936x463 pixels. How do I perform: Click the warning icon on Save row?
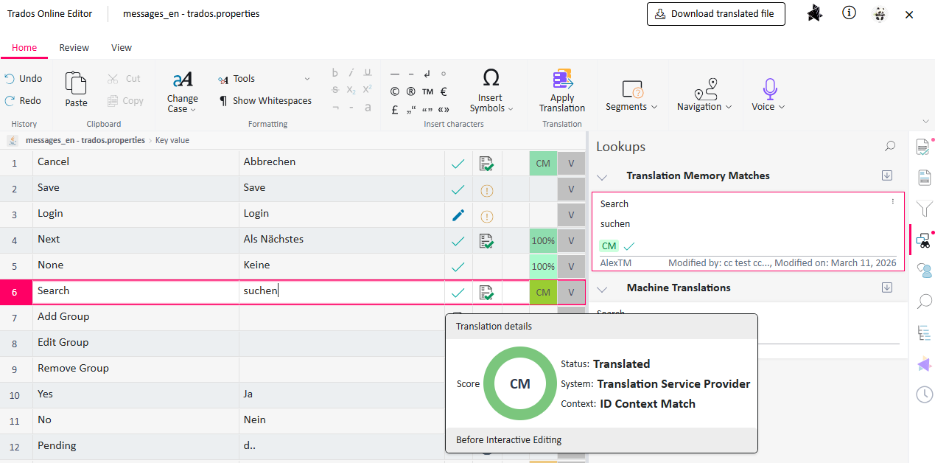tap(487, 190)
